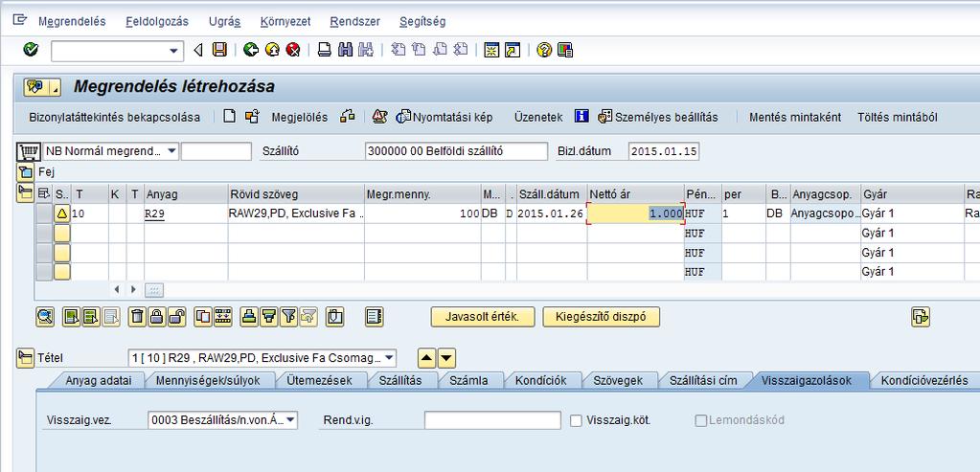The height and width of the screenshot is (472, 980).
Task: Tick the Visszaig.köt. checkbox
Action: coord(576,421)
